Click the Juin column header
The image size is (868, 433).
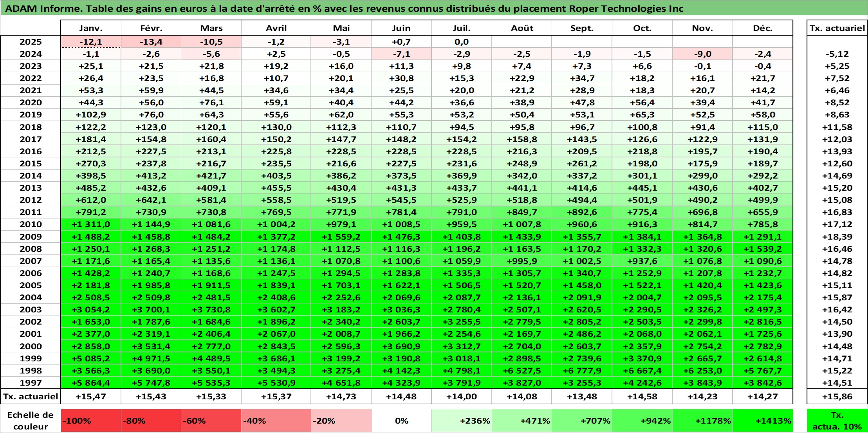point(401,28)
